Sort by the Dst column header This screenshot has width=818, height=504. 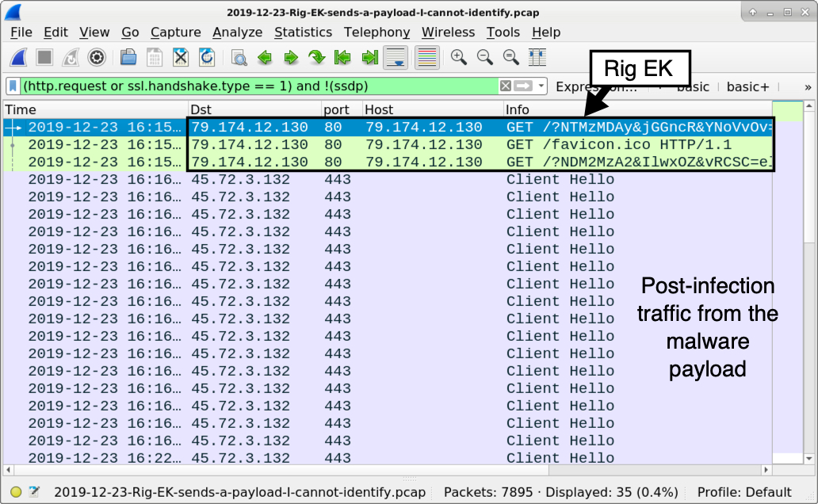click(254, 109)
